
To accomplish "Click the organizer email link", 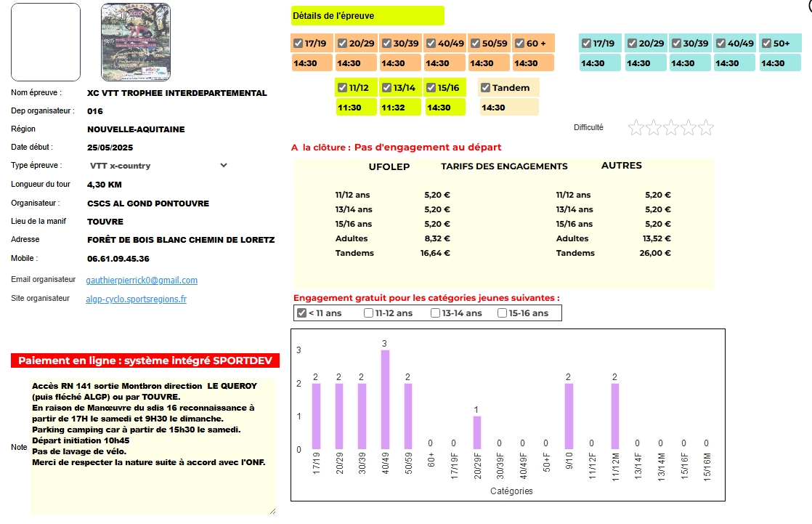I will coord(142,280).
